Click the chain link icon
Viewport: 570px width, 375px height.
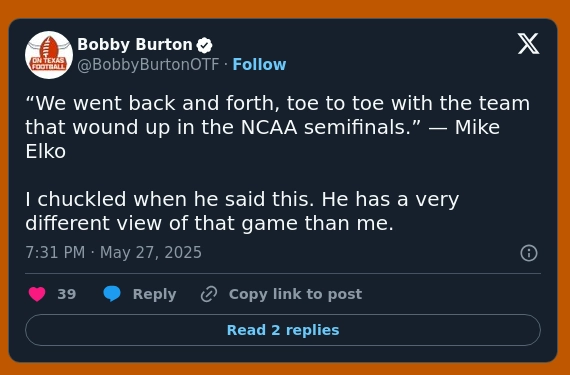(209, 294)
